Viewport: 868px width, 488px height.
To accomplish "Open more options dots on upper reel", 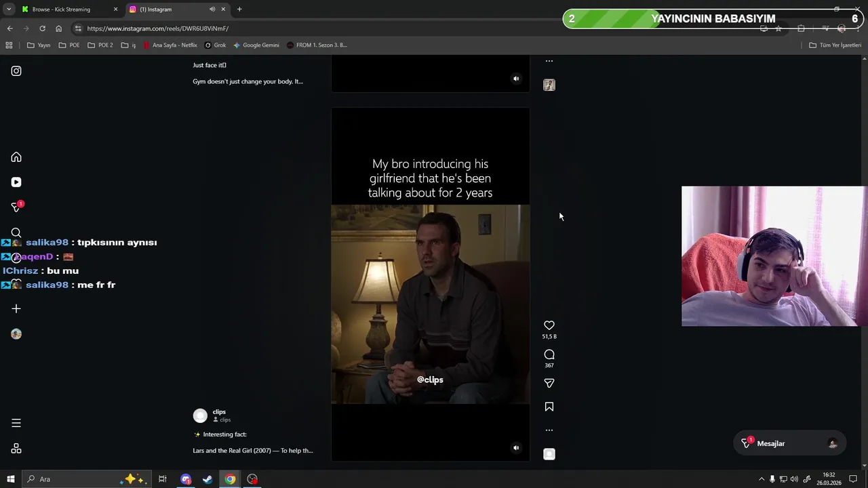I will (549, 61).
